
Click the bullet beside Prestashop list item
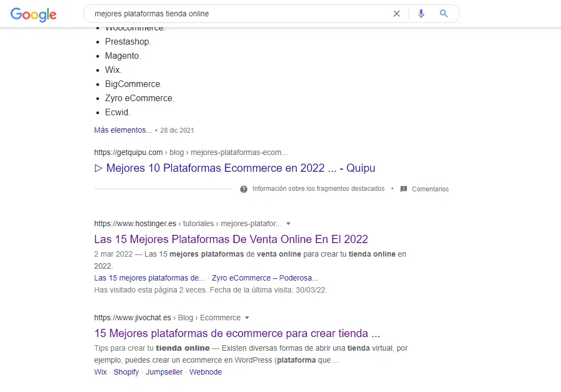(98, 41)
